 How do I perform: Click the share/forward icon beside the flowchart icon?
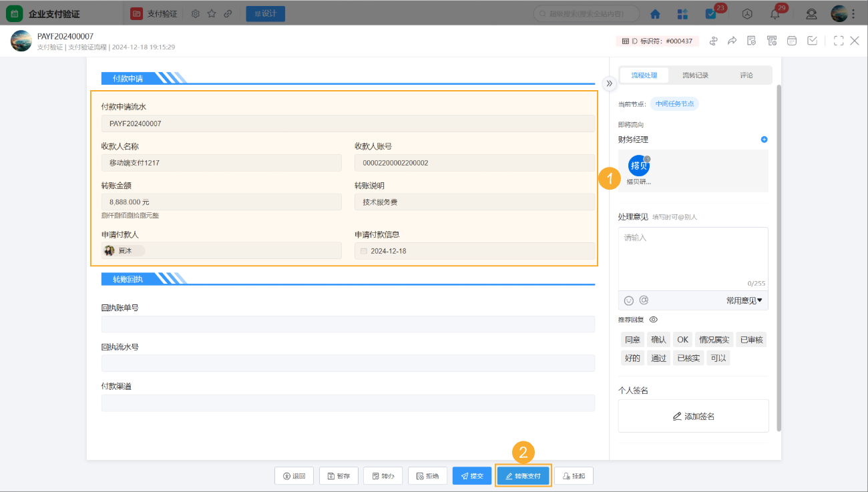732,41
